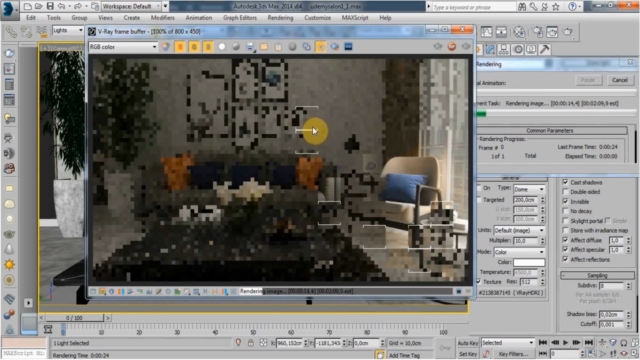Viewport: 640px width, 360px height.
Task: Toggle the blue channel in V-Ray frame buffer
Action: click(x=208, y=47)
